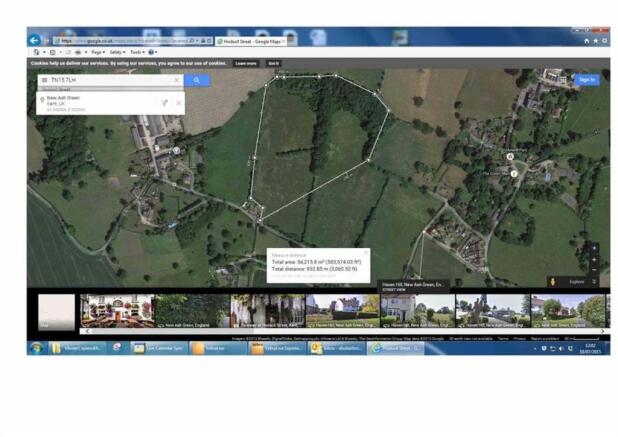Click the TN15 7LH search box
618x437 pixels.
click(110, 80)
